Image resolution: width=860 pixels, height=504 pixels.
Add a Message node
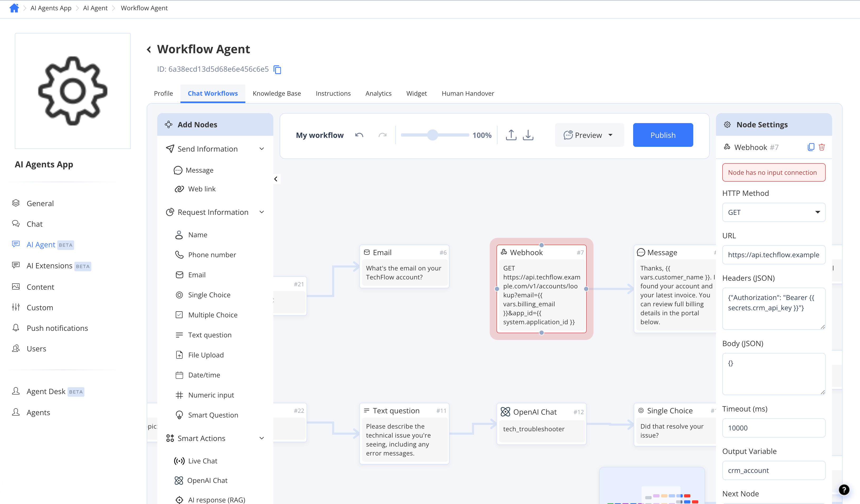pyautogui.click(x=194, y=170)
